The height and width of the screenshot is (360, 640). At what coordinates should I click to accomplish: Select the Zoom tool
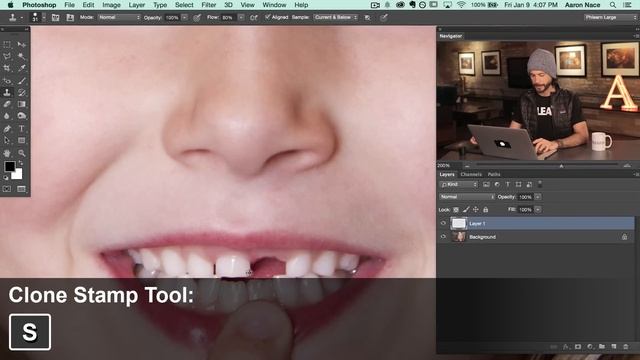click(x=22, y=153)
